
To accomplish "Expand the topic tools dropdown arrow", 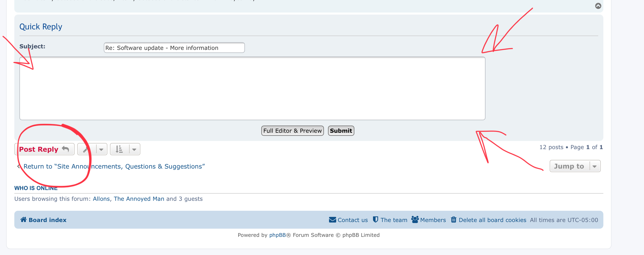I will point(101,149).
